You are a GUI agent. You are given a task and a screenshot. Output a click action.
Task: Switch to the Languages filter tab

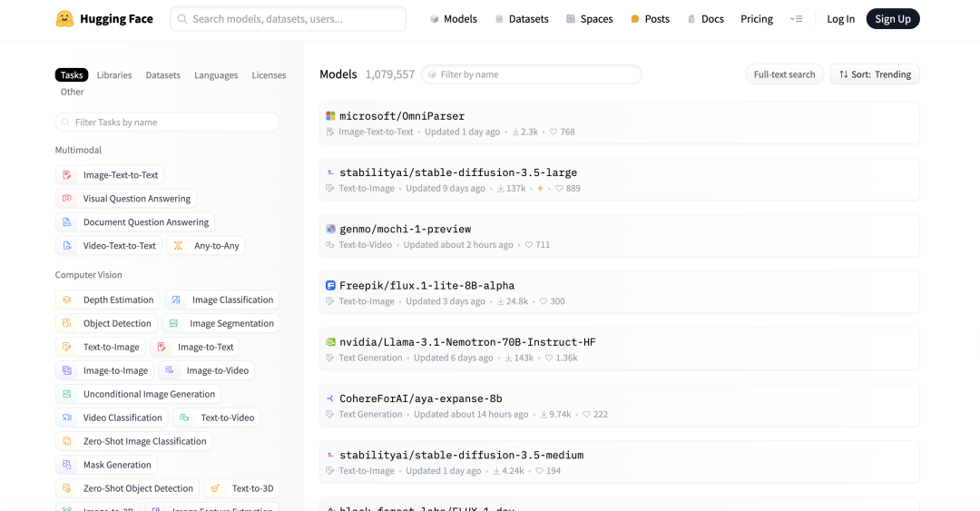click(216, 75)
